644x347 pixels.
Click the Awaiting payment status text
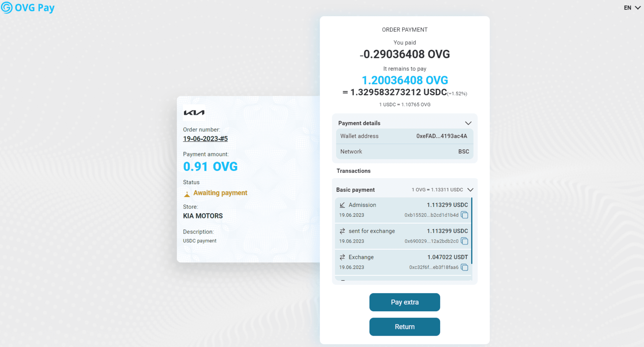220,193
